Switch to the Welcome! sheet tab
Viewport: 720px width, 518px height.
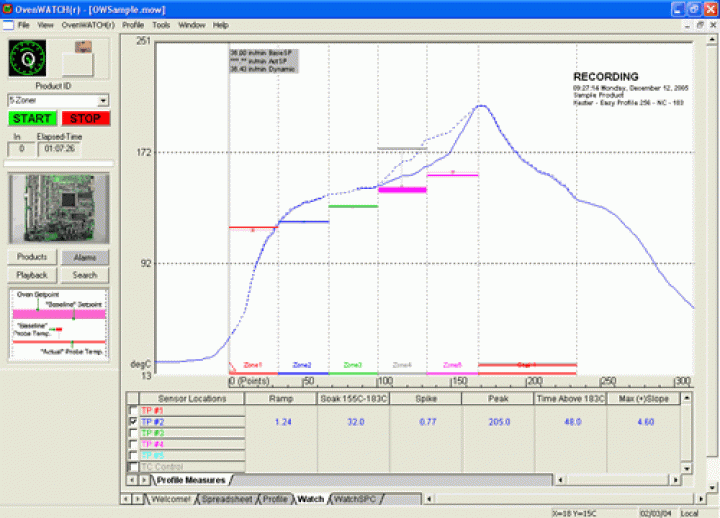pos(171,499)
